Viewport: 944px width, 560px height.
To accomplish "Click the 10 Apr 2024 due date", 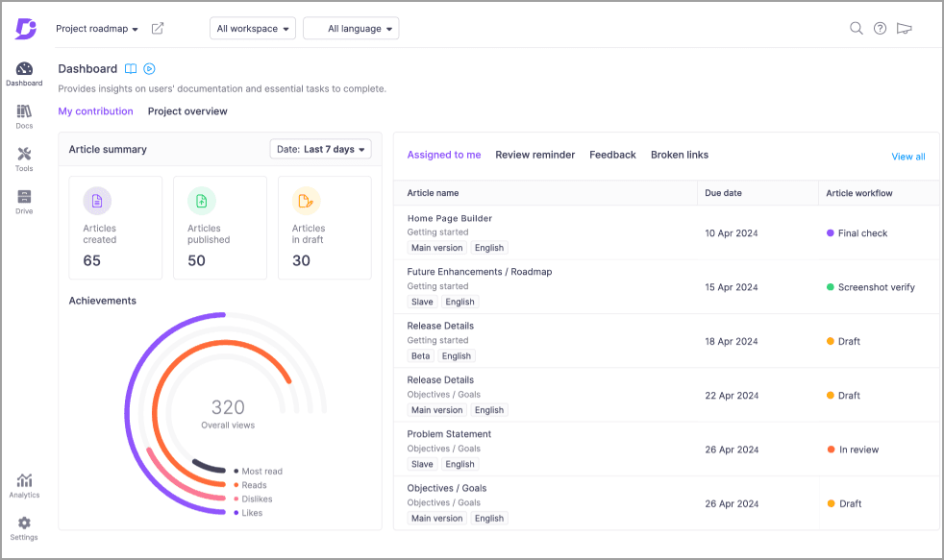I will 732,233.
